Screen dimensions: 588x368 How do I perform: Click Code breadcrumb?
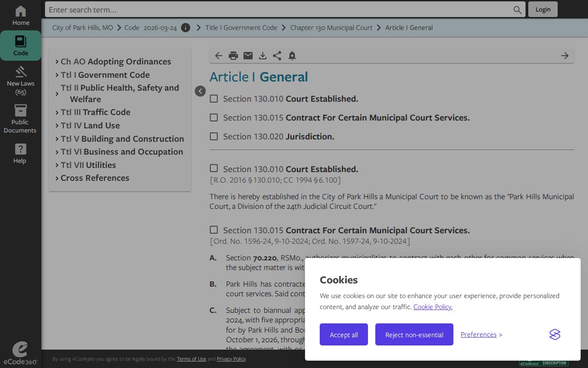point(132,28)
